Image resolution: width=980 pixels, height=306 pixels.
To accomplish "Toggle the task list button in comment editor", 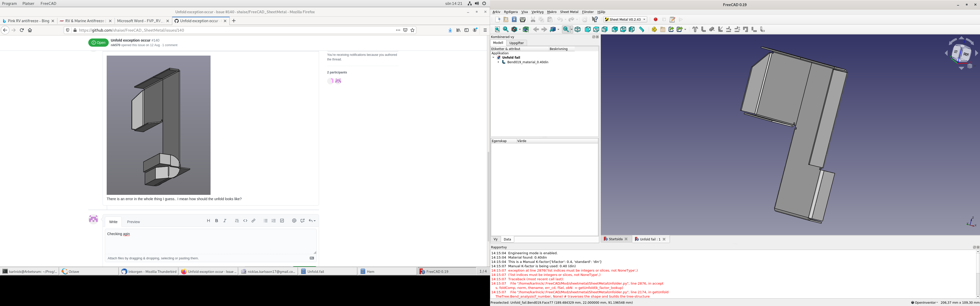I will click(x=281, y=221).
